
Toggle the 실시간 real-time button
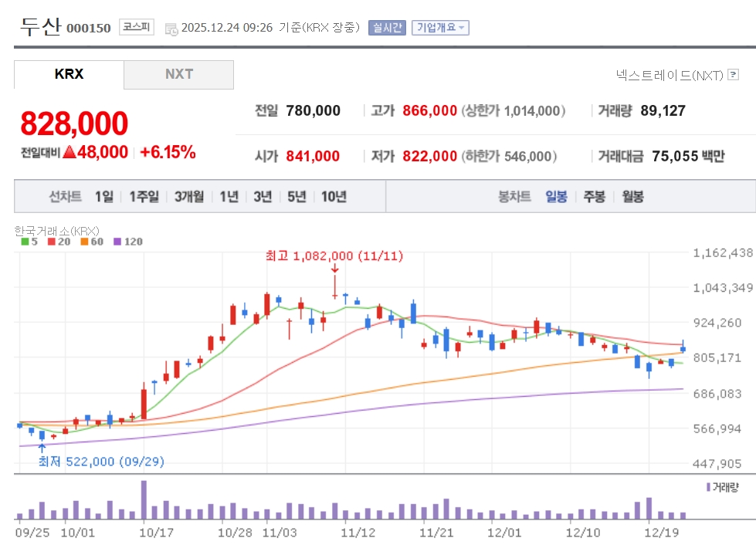point(387,28)
